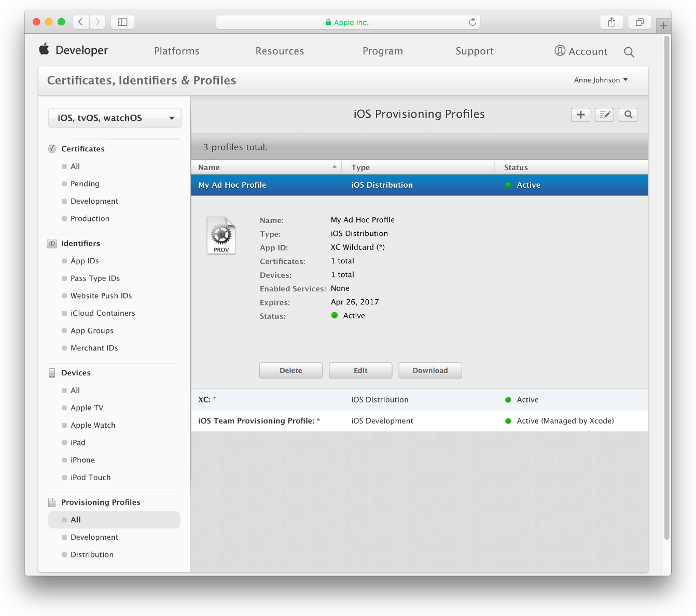The height and width of the screenshot is (616, 696).
Task: Expand the iOS Team Provisioning Profile row
Action: point(420,421)
